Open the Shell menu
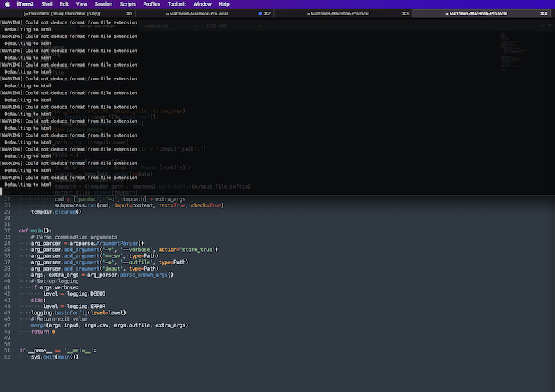The image size is (555, 392). (x=46, y=4)
